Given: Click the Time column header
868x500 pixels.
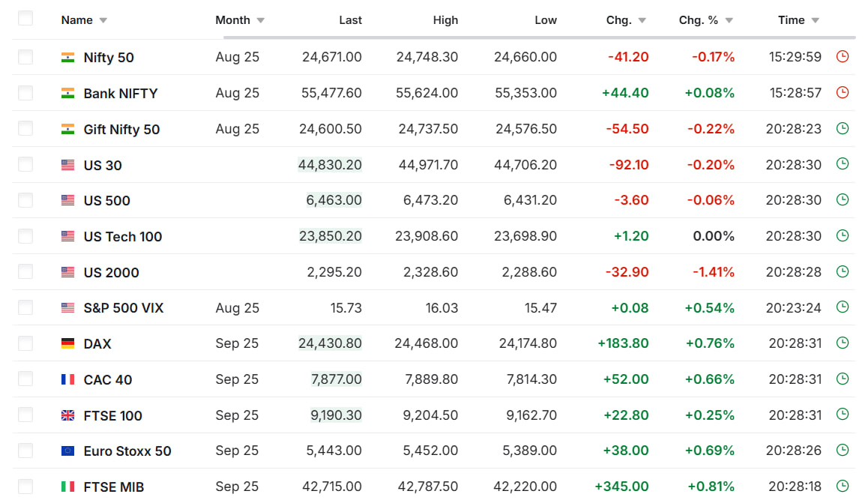Looking at the screenshot, I should pyautogui.click(x=791, y=20).
